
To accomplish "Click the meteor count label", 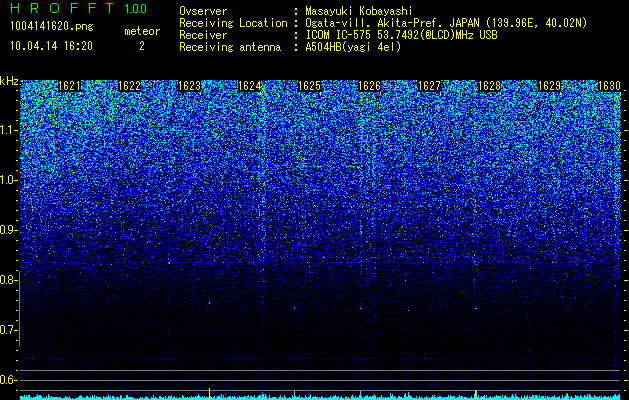I will pos(142,31).
